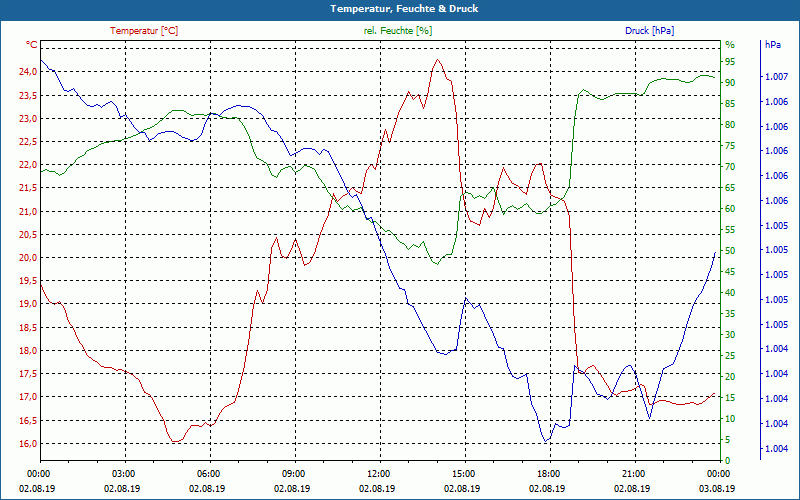Click the 17,5 temperature axis value
Image resolution: width=800 pixels, height=500 pixels.
coord(28,374)
